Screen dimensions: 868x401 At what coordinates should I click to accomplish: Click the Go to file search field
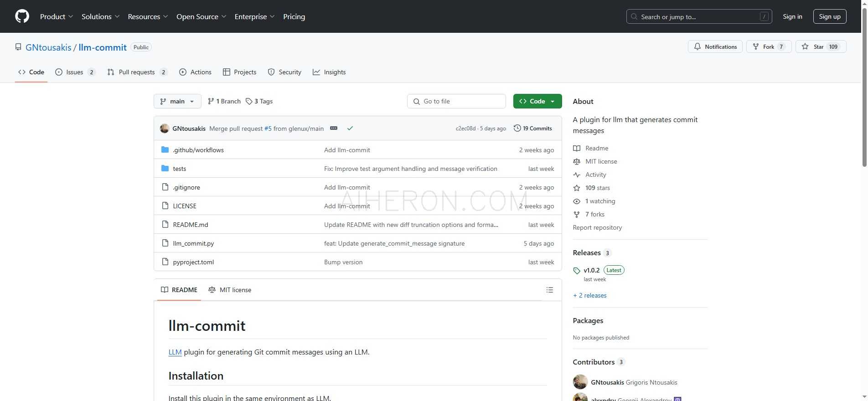[456, 101]
